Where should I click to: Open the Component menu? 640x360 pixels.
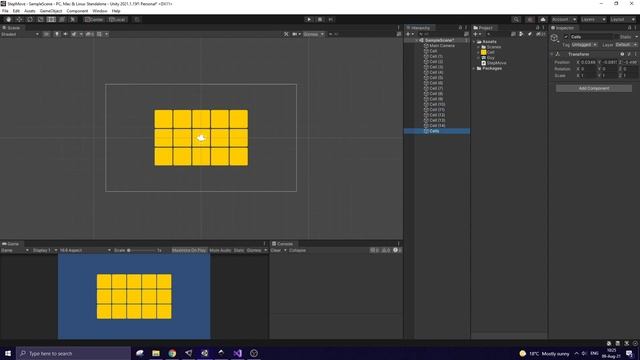pyautogui.click(x=77, y=11)
